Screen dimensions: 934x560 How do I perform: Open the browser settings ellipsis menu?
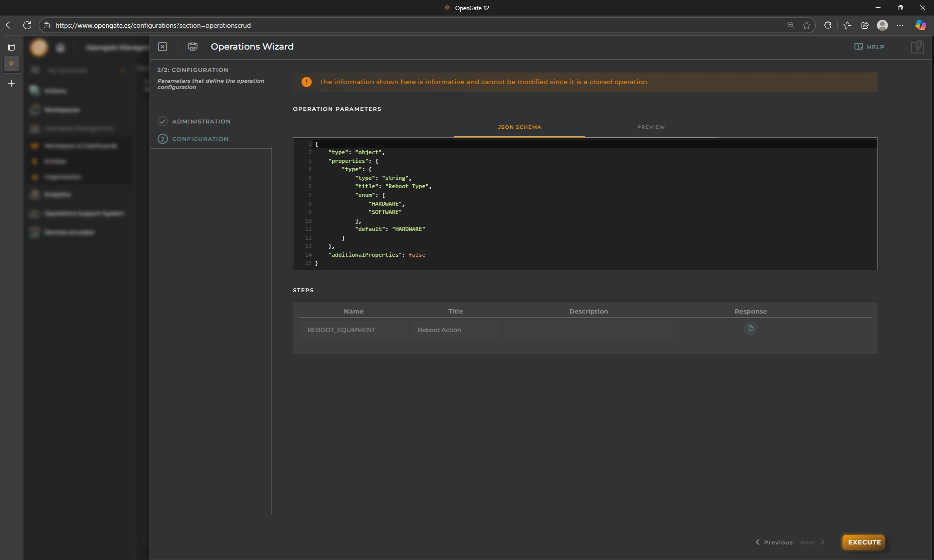(x=900, y=25)
